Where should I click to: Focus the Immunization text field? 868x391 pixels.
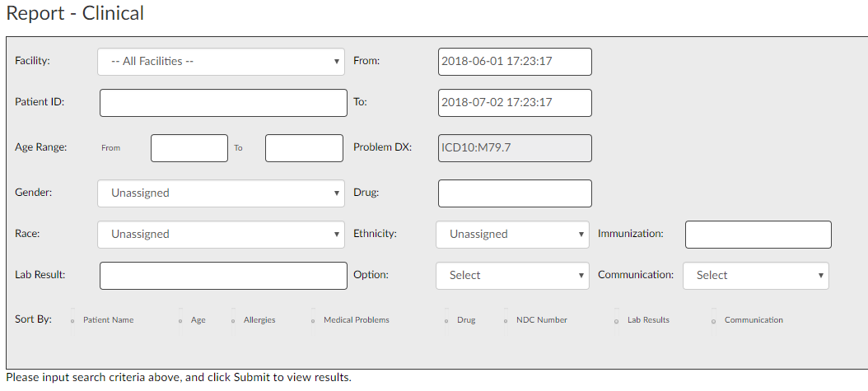coord(758,235)
